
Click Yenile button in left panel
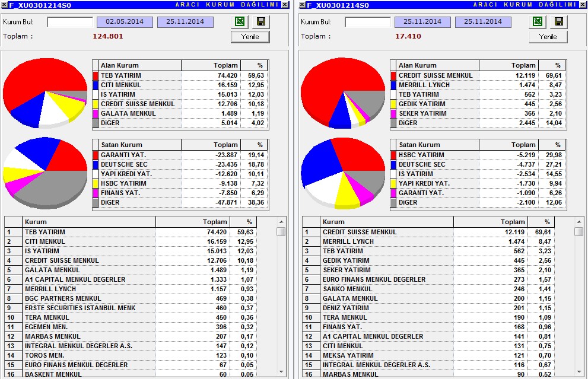(250, 37)
